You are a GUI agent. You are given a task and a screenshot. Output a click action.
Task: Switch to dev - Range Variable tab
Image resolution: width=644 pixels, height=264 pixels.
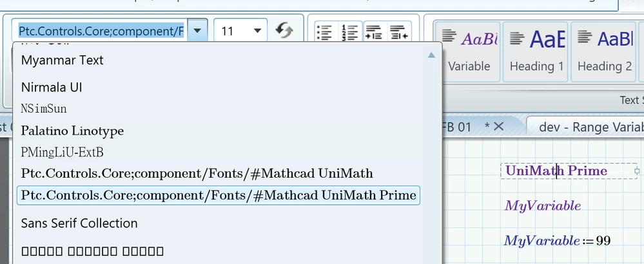coord(591,127)
